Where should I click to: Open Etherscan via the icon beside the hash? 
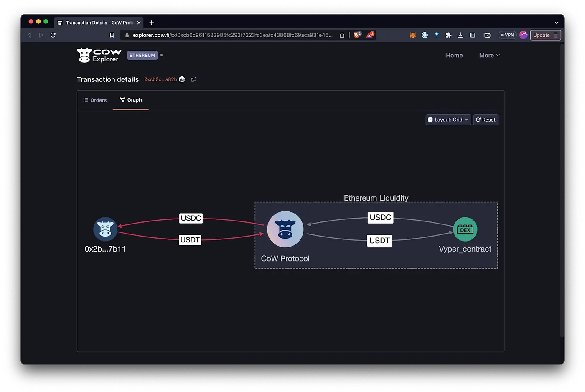click(182, 79)
